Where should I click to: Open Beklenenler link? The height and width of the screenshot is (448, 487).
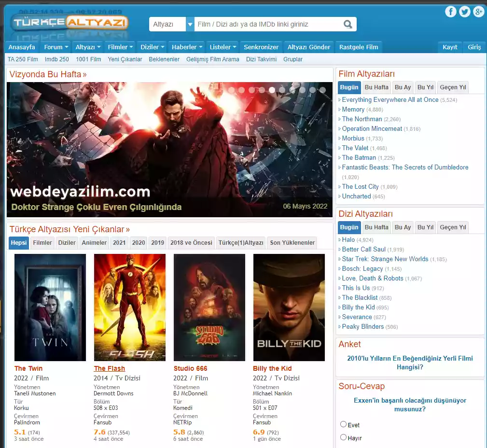[x=164, y=59]
